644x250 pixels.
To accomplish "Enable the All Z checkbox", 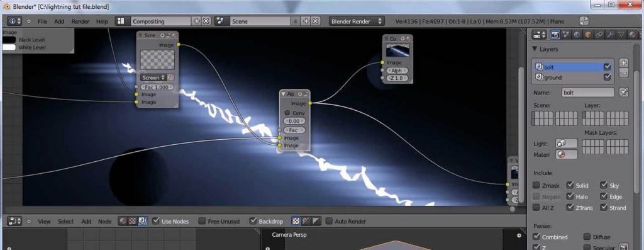I will click(x=536, y=208).
